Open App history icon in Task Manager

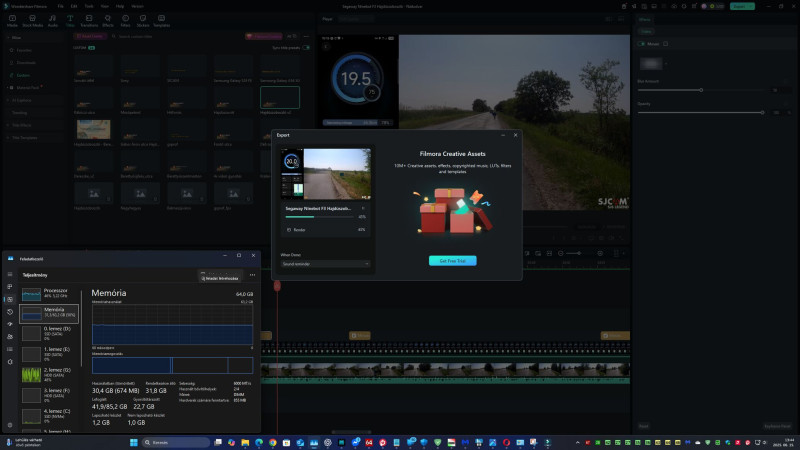pyautogui.click(x=10, y=312)
